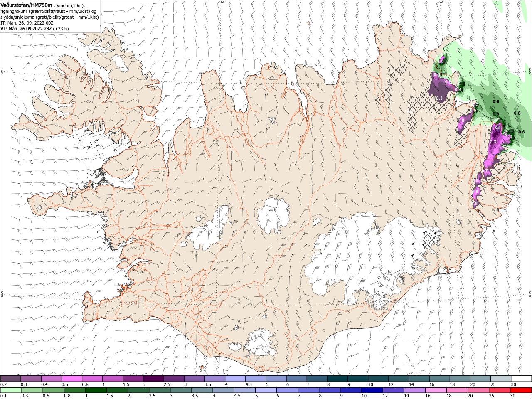Select the dark blue 10–12 rain legend swatch
The image size is (532, 399).
click(x=371, y=390)
